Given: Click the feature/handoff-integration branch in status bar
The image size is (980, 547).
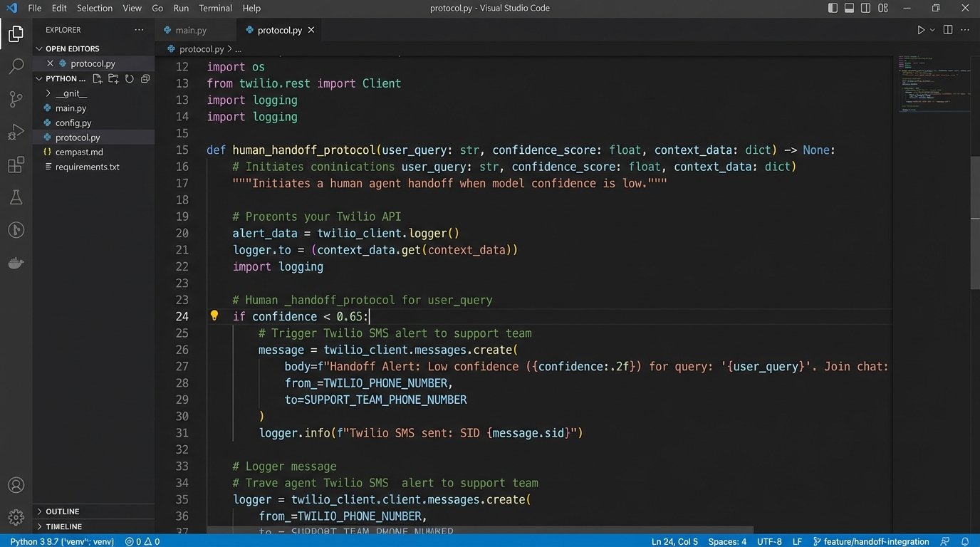Looking at the screenshot, I should coord(870,541).
